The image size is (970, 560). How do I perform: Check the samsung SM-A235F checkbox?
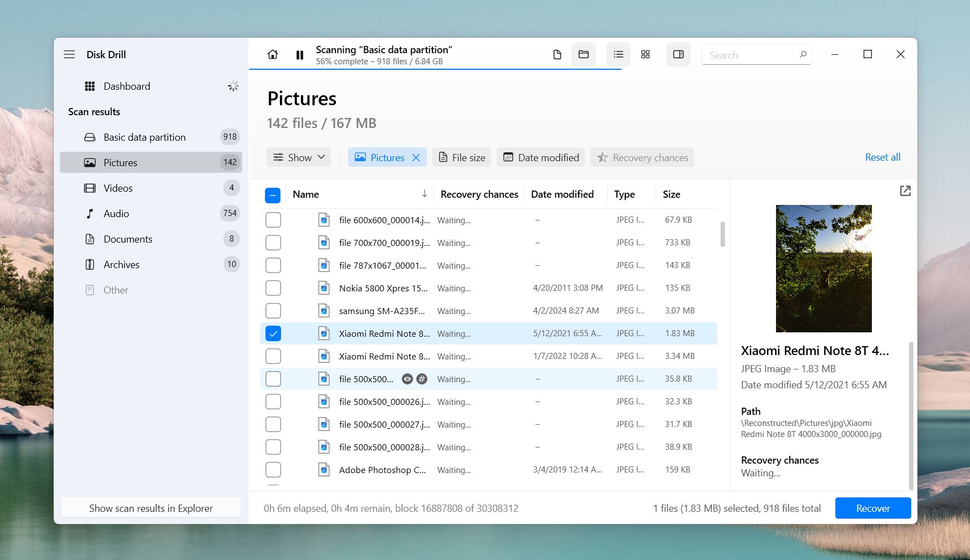pos(273,311)
